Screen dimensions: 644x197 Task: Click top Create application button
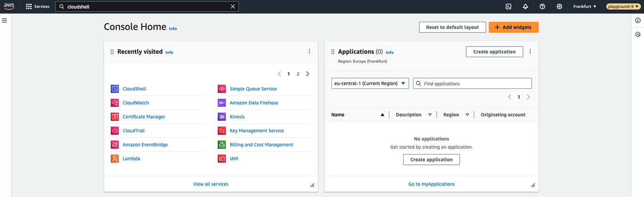[x=495, y=51]
